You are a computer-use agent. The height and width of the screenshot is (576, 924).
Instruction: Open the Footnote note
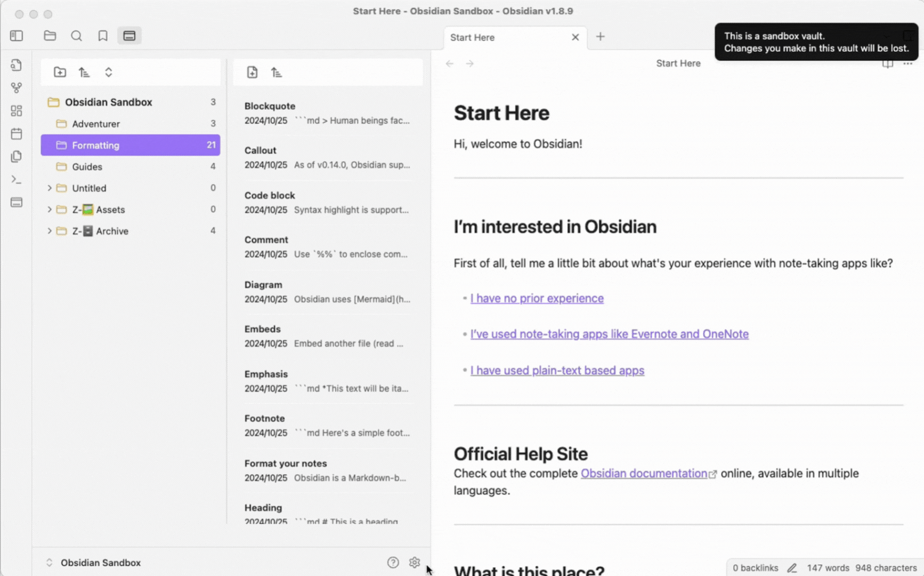coord(328,426)
